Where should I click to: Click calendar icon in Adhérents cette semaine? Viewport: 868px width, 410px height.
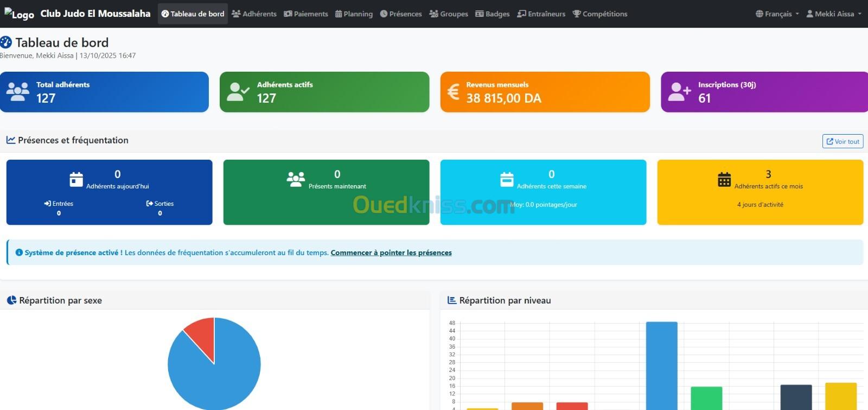507,179
